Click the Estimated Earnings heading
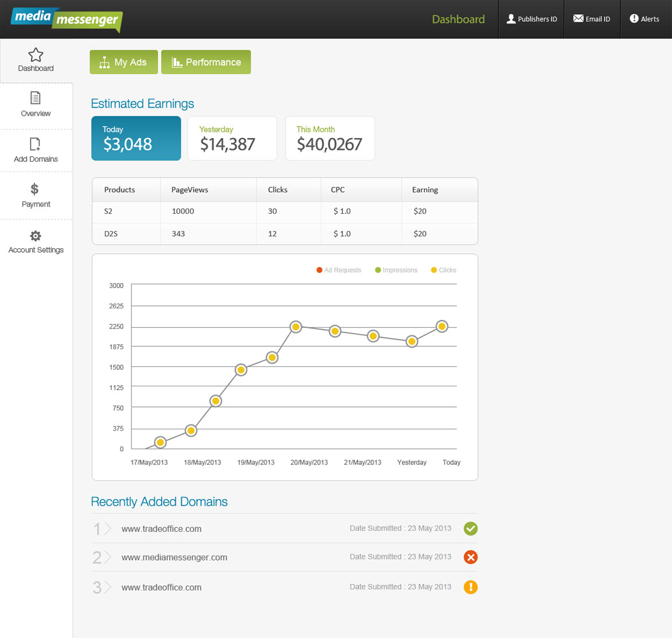Viewport: 672px width, 638px height. 142,104
